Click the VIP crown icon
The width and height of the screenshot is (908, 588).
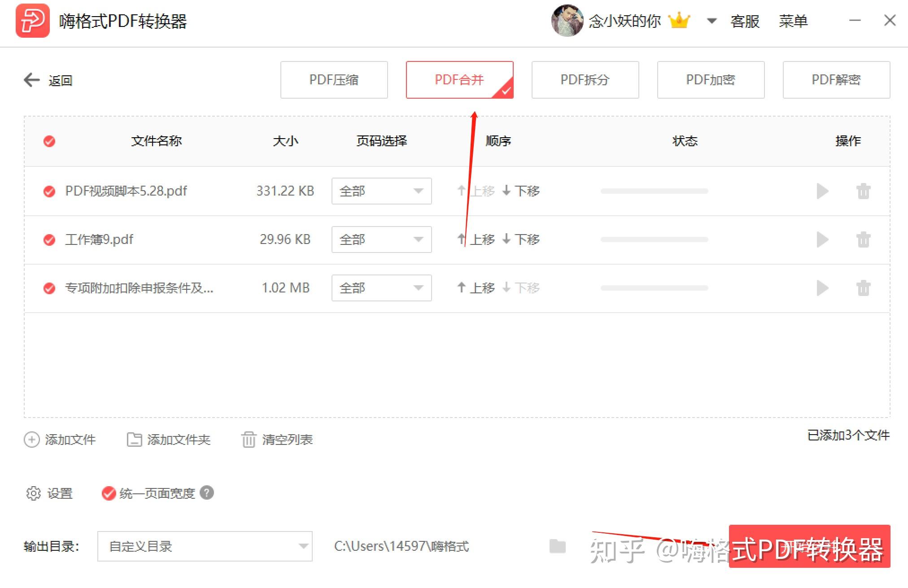click(679, 21)
